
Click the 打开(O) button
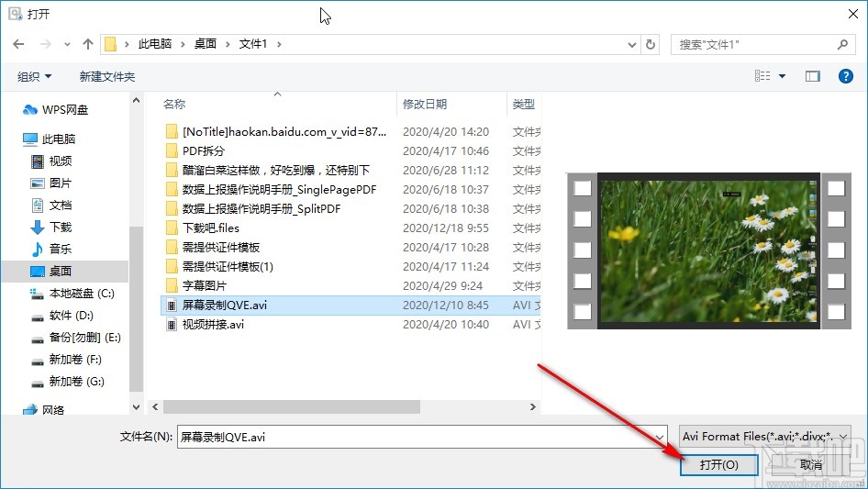(719, 464)
